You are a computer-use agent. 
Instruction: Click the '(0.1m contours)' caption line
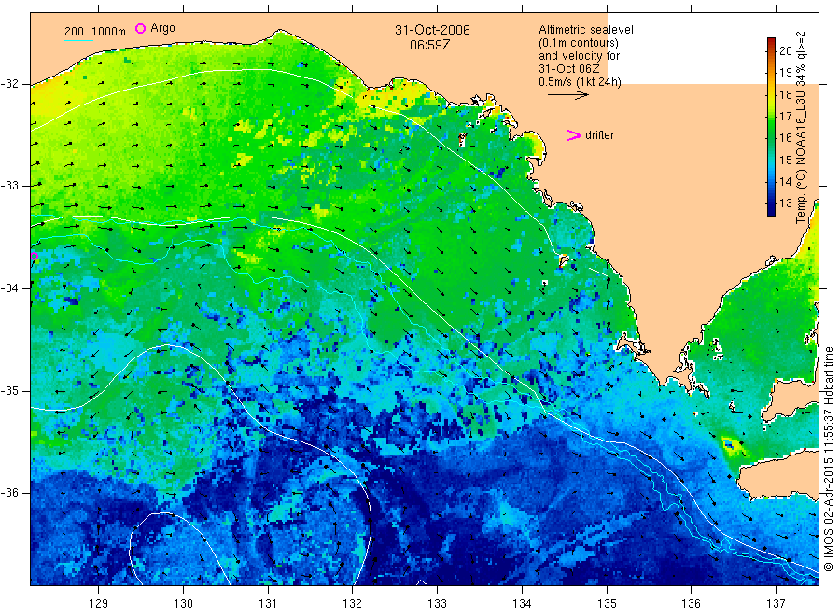pyautogui.click(x=579, y=43)
